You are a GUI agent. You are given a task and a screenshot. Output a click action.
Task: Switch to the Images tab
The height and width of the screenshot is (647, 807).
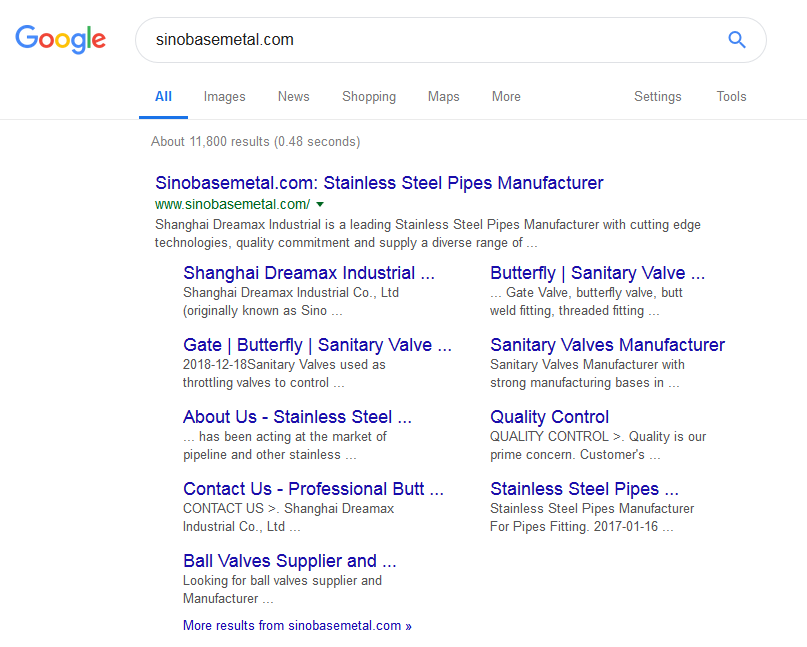[224, 97]
